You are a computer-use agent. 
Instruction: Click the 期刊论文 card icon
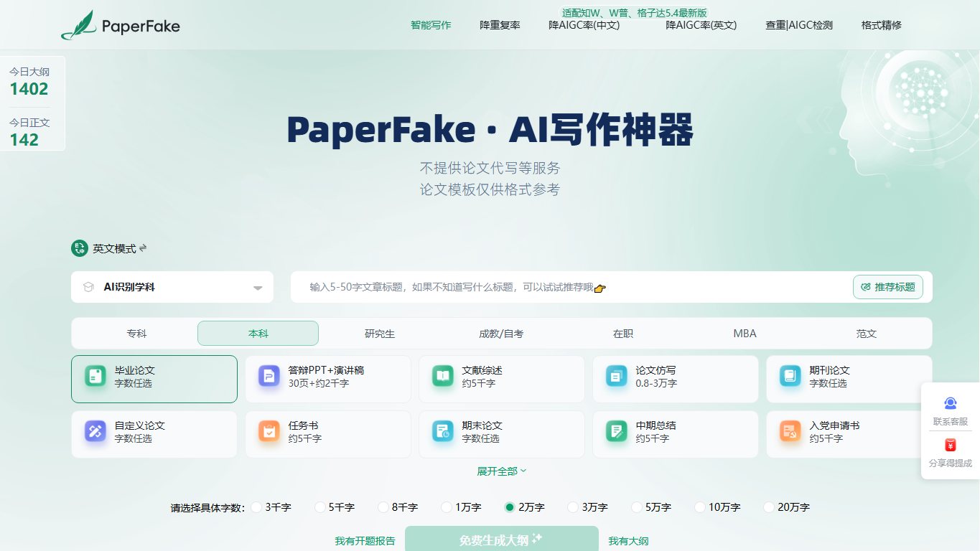(x=790, y=376)
